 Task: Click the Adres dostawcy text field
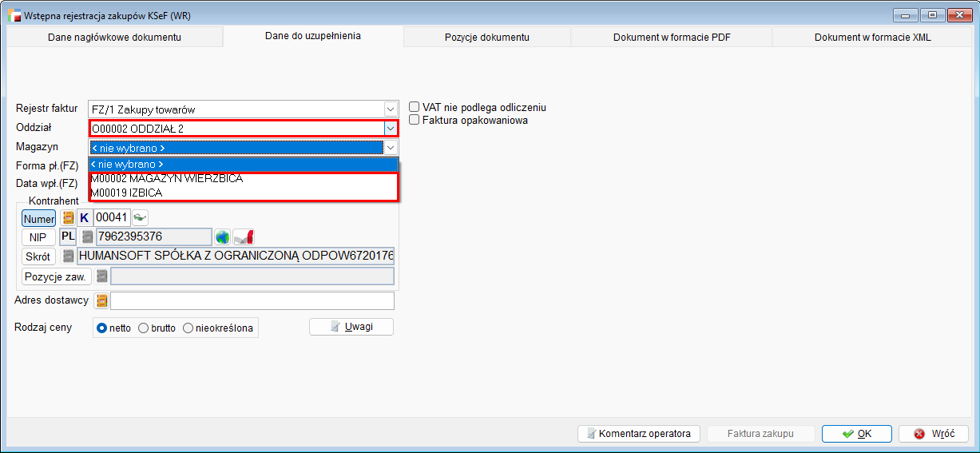click(x=252, y=300)
